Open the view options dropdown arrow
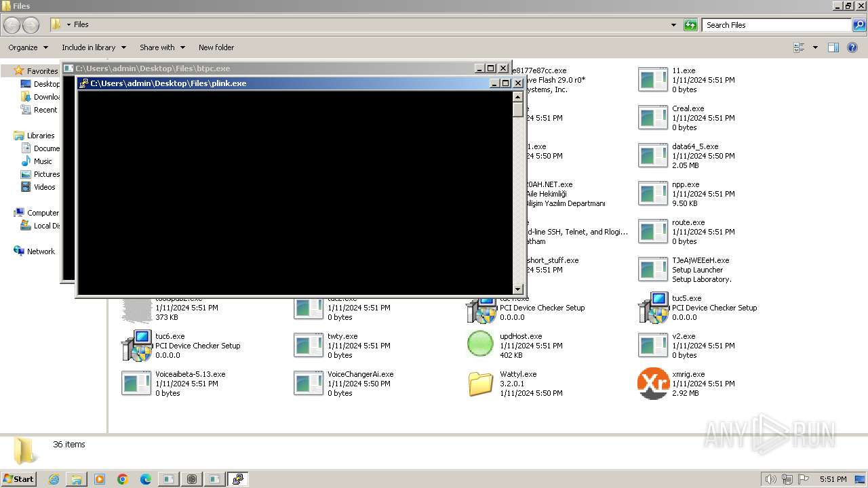 pyautogui.click(x=815, y=47)
